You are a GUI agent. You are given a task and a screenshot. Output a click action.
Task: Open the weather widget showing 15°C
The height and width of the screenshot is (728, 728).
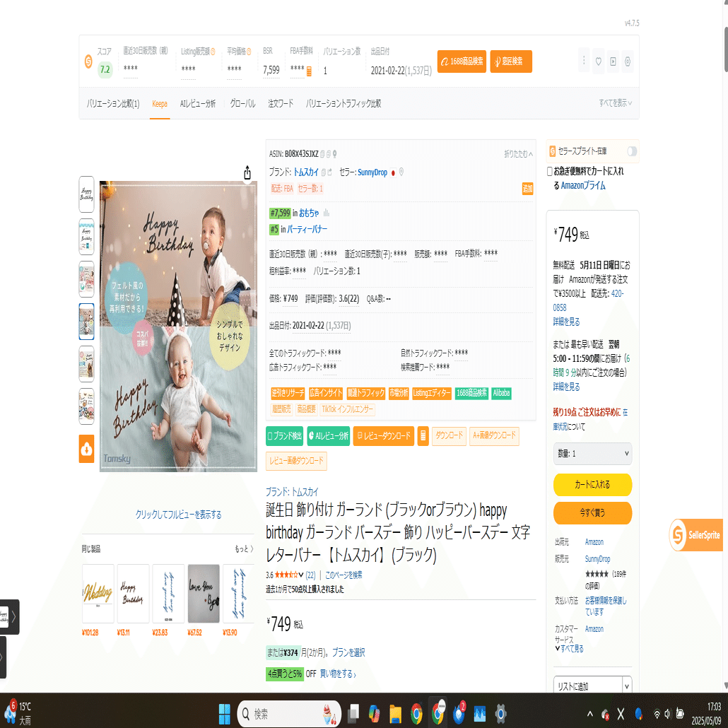click(17, 713)
